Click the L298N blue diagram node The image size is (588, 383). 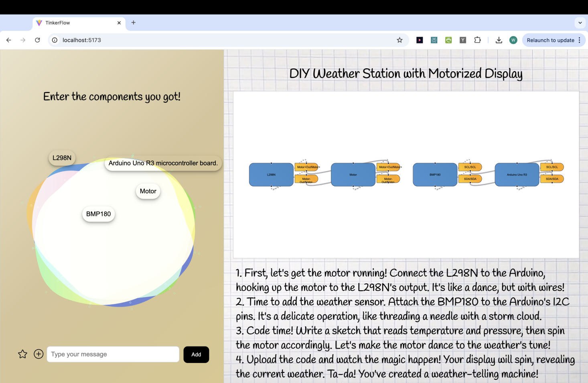[271, 175]
